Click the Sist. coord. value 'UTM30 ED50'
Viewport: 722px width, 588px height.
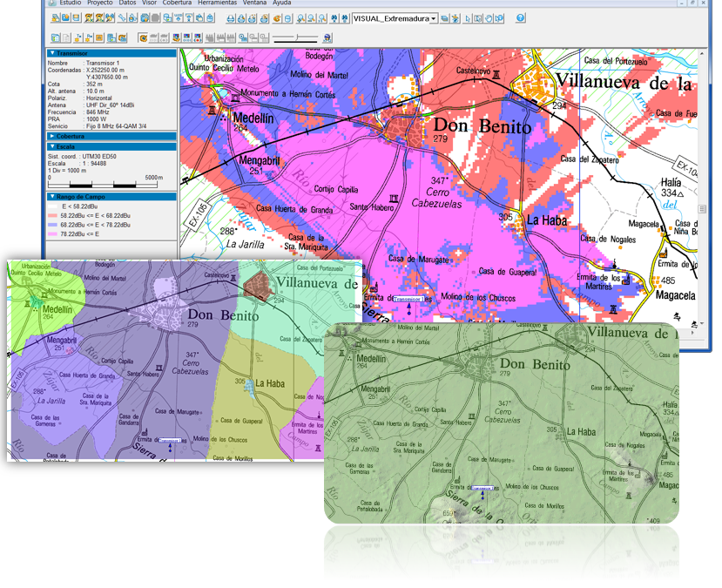coord(99,157)
